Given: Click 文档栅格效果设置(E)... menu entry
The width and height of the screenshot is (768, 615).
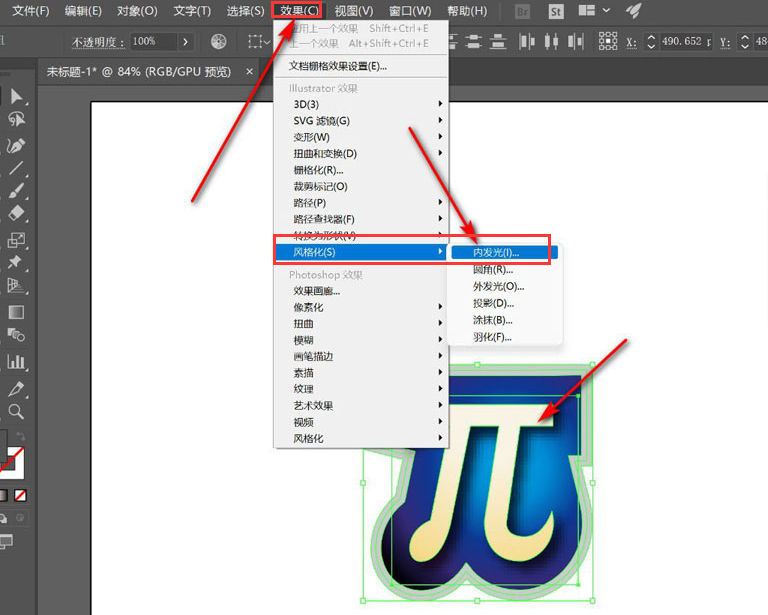Looking at the screenshot, I should pyautogui.click(x=337, y=66).
